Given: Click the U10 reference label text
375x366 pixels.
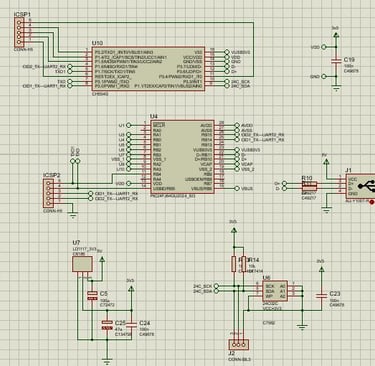Looking at the screenshot, I should pyautogui.click(x=97, y=43).
